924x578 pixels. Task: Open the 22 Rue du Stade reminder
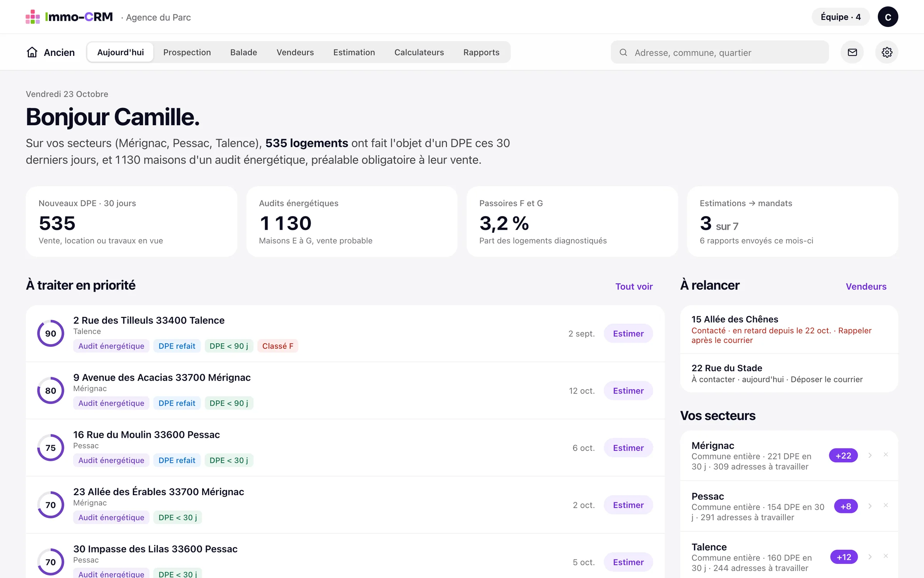789,373
